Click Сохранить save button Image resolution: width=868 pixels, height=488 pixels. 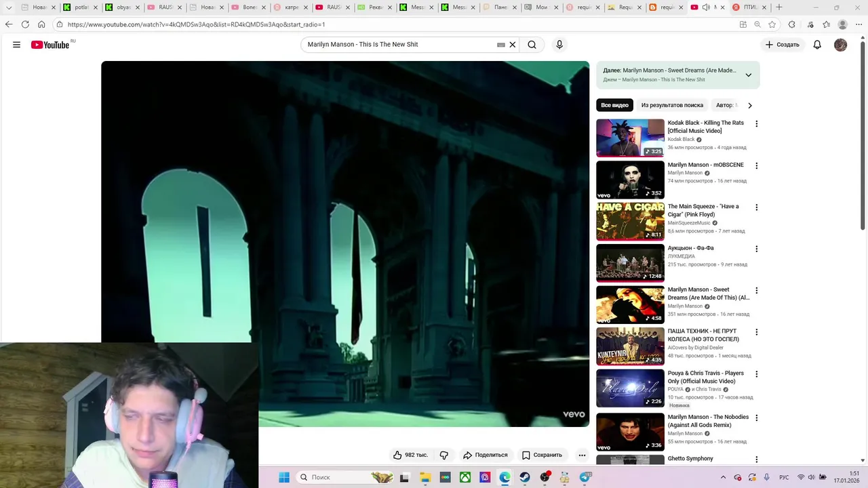point(542,455)
